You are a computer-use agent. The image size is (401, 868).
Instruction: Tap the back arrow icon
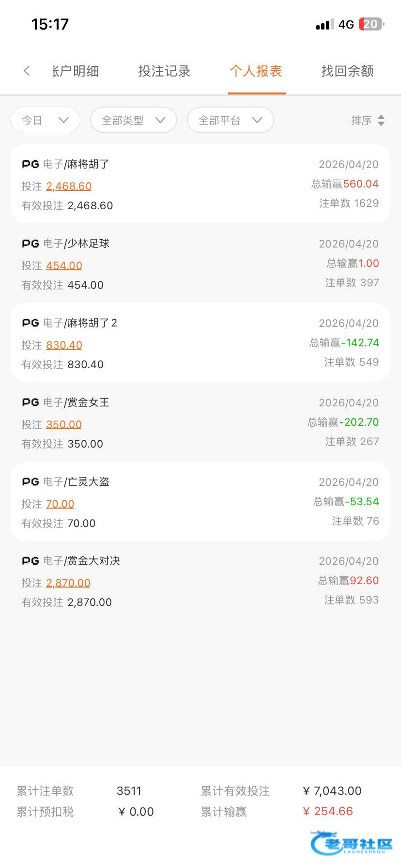(27, 71)
